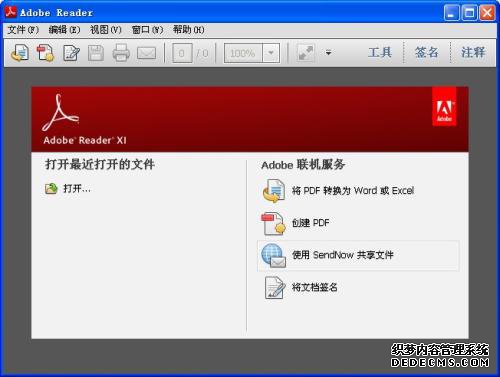Open the 注释 comment pane
500x377 pixels.
[473, 52]
